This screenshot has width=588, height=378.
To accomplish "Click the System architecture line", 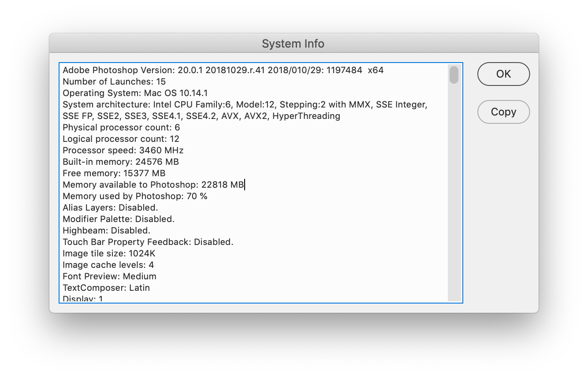I will [245, 104].
